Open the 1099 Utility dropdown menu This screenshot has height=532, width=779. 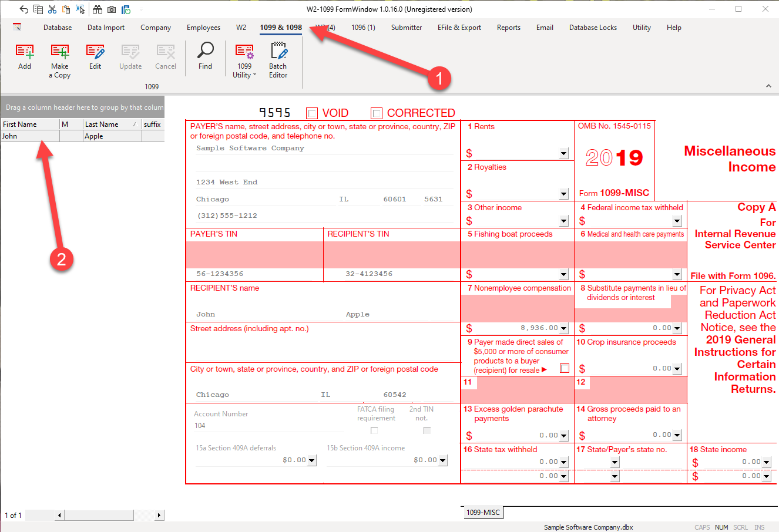(x=244, y=60)
